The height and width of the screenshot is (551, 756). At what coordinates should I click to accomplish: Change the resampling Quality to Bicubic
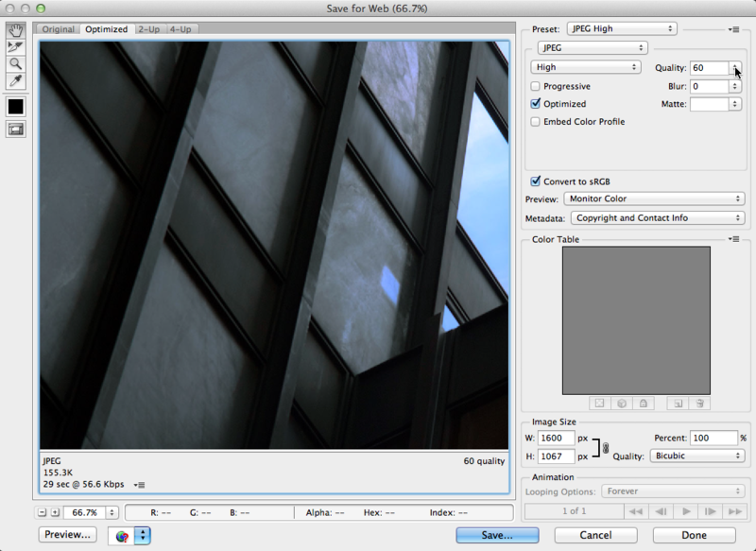point(696,456)
